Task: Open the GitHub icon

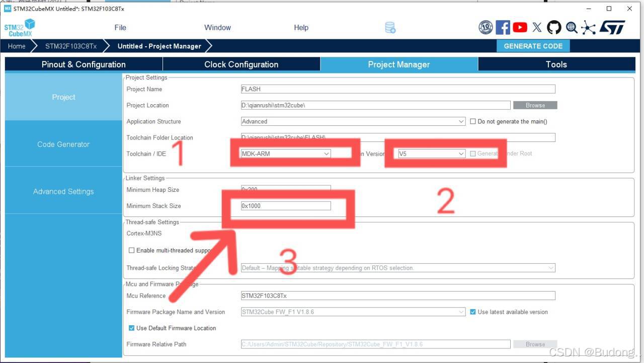Action: click(x=554, y=27)
